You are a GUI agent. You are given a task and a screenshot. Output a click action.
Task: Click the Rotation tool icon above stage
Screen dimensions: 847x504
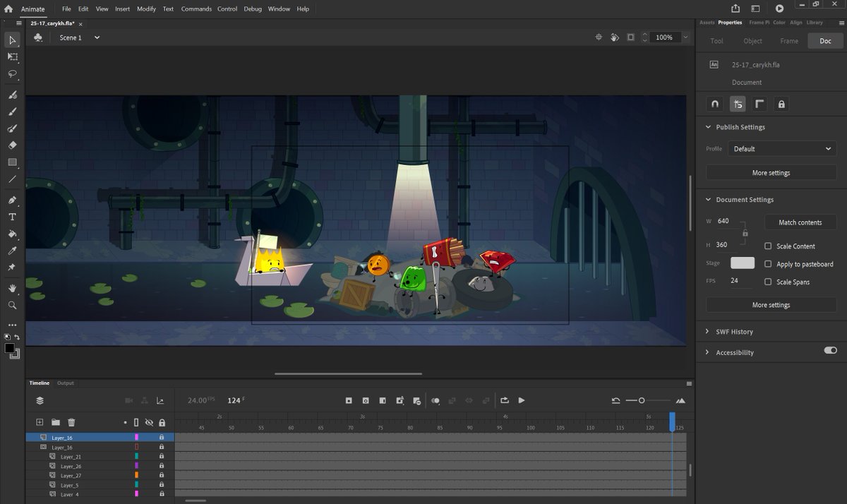coord(615,37)
